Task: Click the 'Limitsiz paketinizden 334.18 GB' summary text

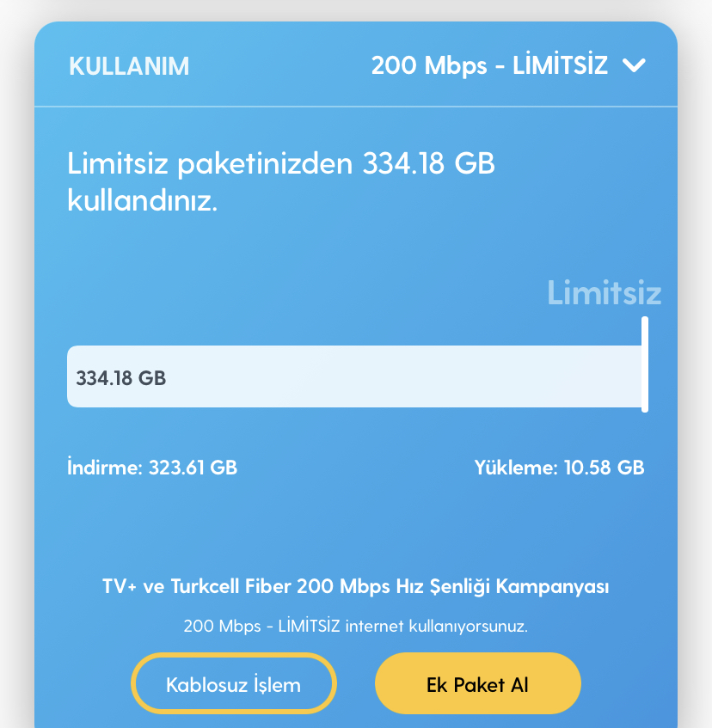Action: pyautogui.click(x=281, y=163)
